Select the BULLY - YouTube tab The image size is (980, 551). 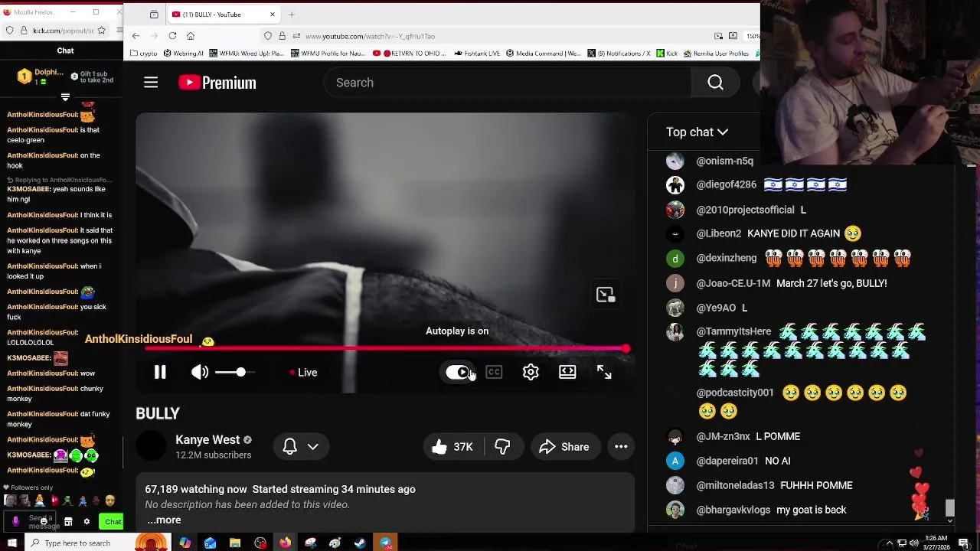point(222,15)
